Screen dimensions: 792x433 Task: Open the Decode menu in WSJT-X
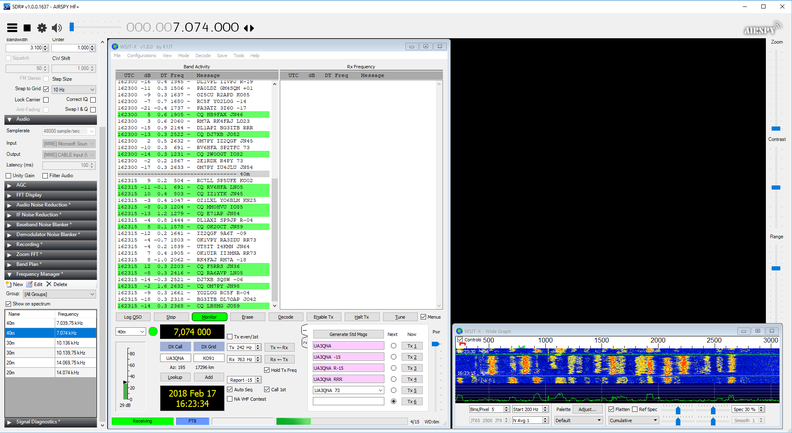[203, 56]
